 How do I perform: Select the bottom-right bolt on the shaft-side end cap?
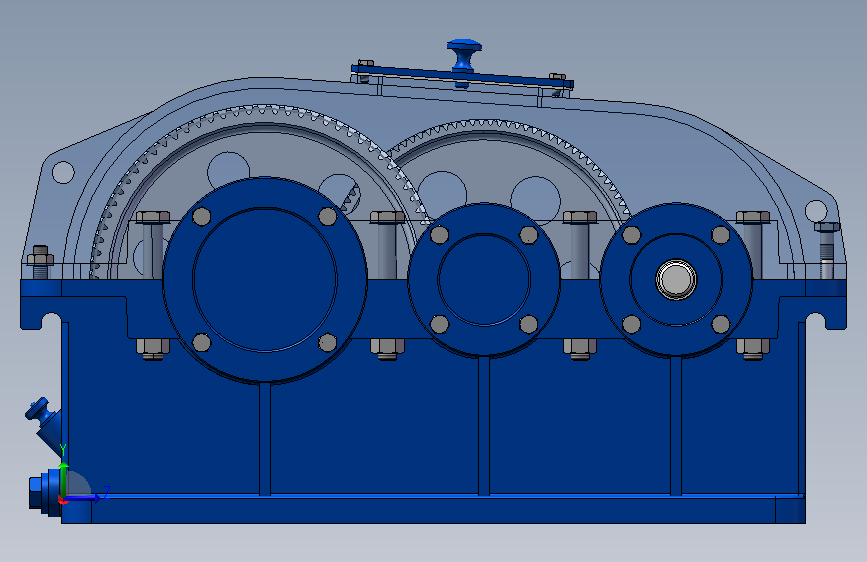coord(720,324)
